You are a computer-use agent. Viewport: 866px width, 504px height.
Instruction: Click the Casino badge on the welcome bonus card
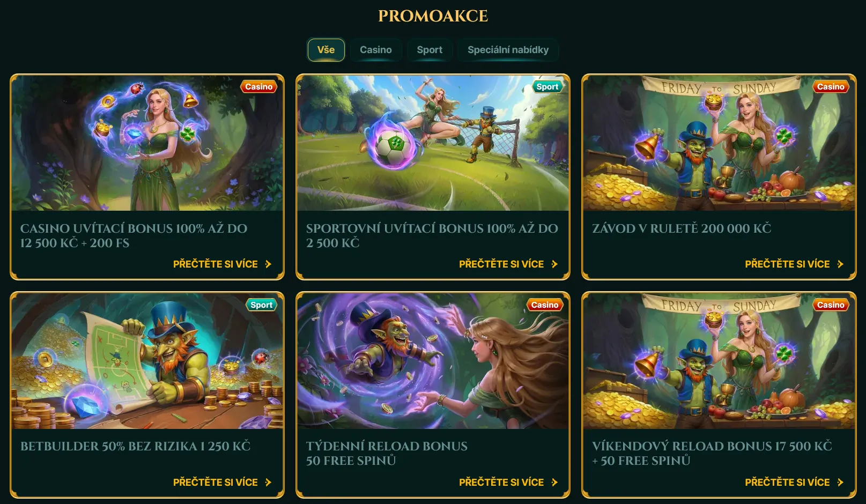258,87
